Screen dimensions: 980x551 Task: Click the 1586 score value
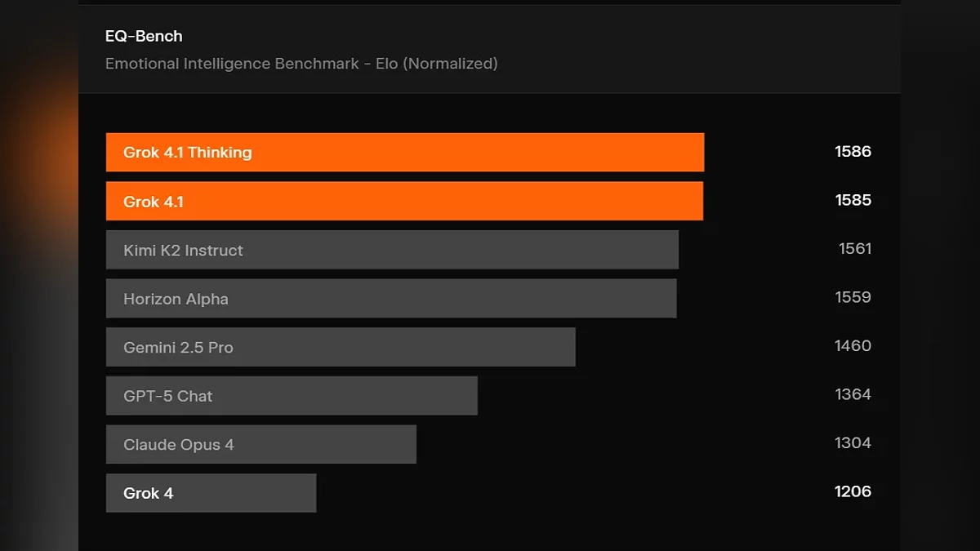point(853,151)
